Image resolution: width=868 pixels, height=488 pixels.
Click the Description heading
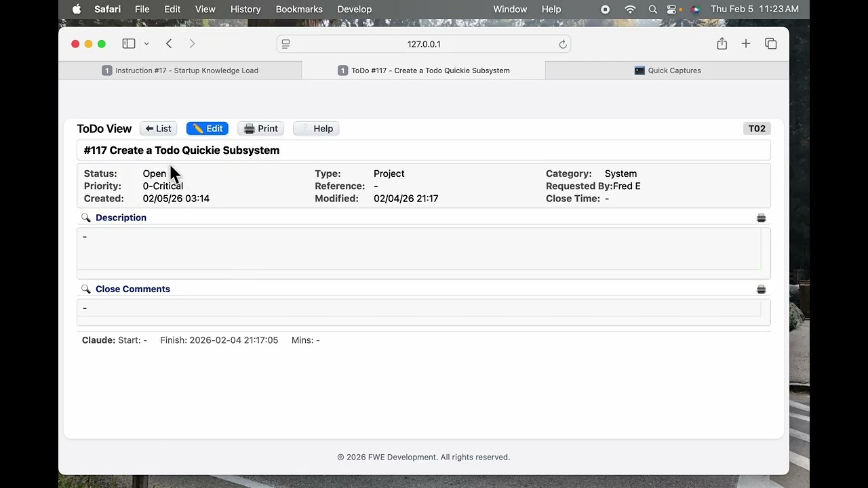(121, 218)
